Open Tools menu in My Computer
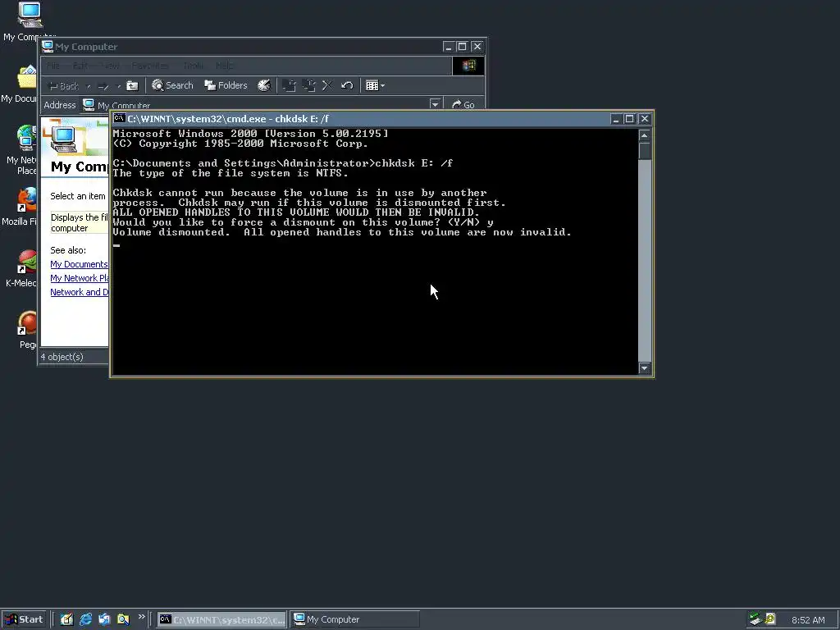 [193, 66]
